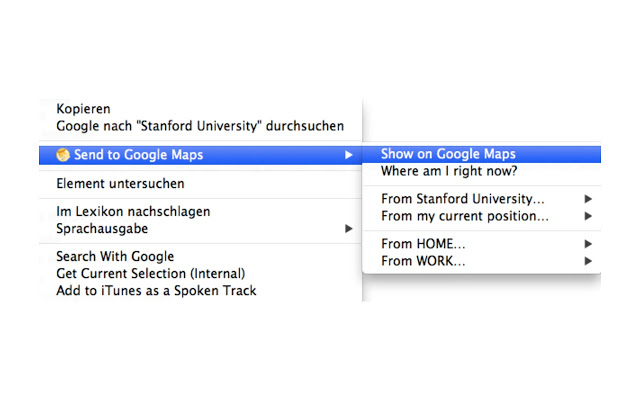Choose From my current position...
Viewport: 640px width, 400px height.
[x=481, y=216]
